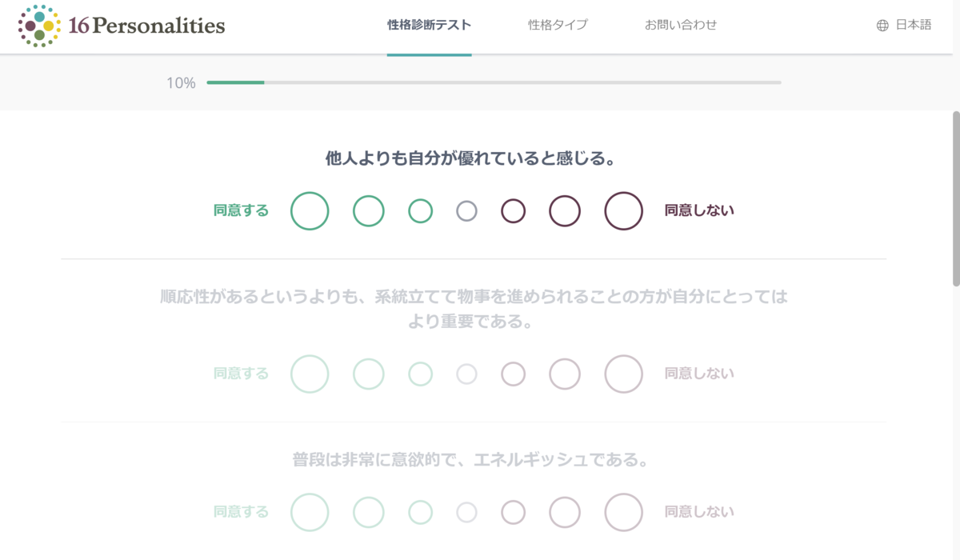Select small green agree circle for first question

421,211
